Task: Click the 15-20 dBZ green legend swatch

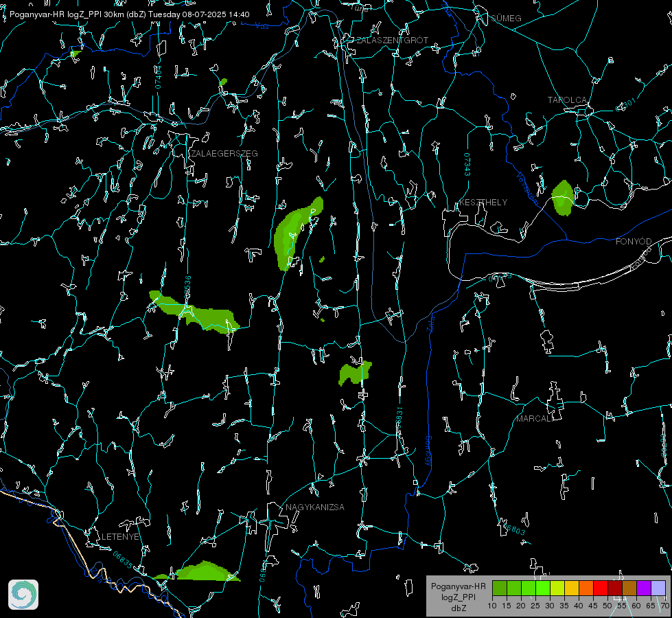Action: (514, 588)
